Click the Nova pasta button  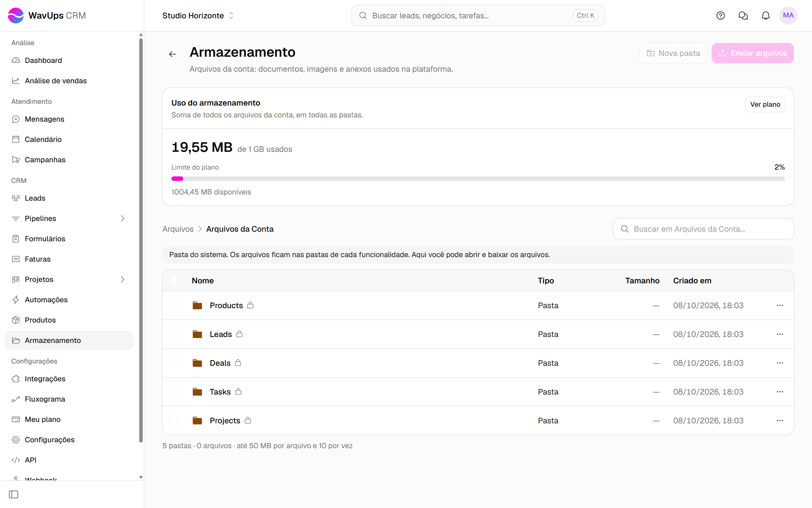pyautogui.click(x=673, y=53)
